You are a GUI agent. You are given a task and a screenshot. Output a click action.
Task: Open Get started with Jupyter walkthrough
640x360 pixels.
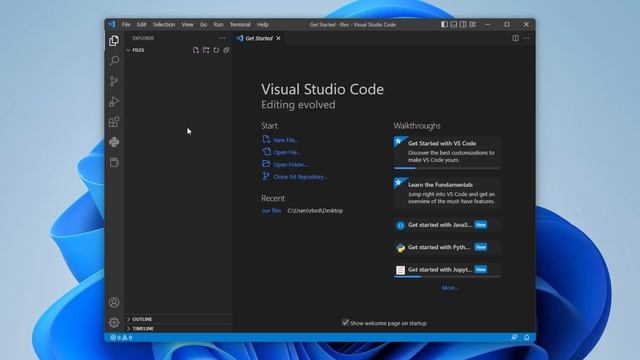(447, 270)
